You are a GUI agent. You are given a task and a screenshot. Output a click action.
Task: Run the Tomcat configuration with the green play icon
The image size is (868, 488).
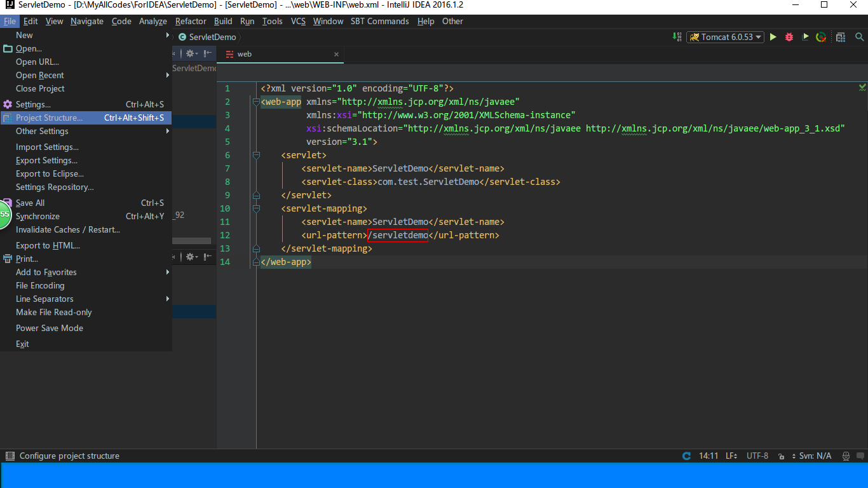773,37
